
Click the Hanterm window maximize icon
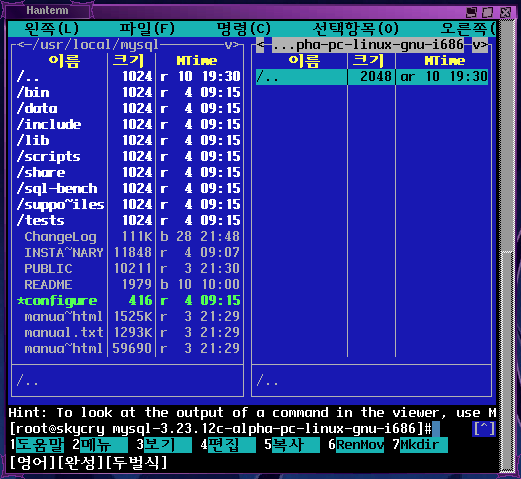pyautogui.click(x=488, y=13)
